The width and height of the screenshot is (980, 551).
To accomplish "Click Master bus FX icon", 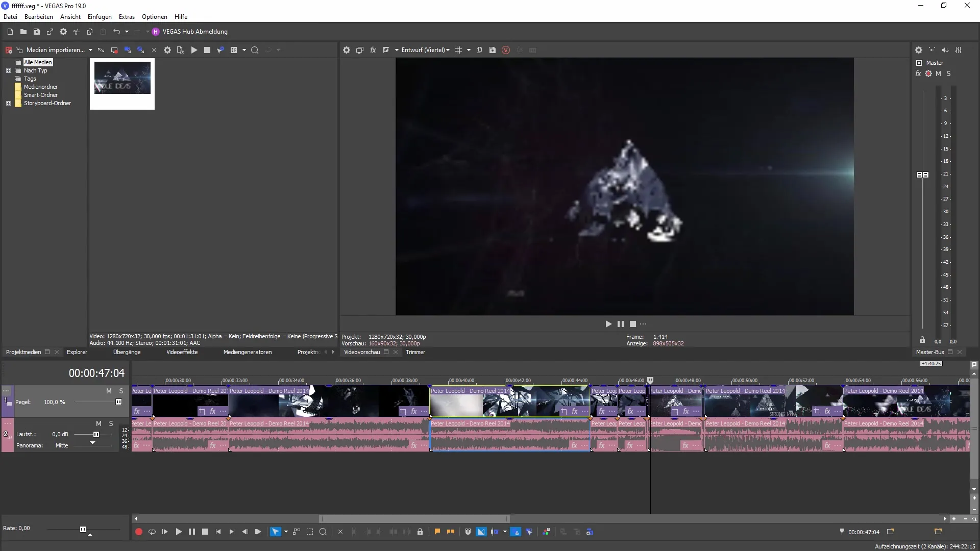I will [x=918, y=73].
